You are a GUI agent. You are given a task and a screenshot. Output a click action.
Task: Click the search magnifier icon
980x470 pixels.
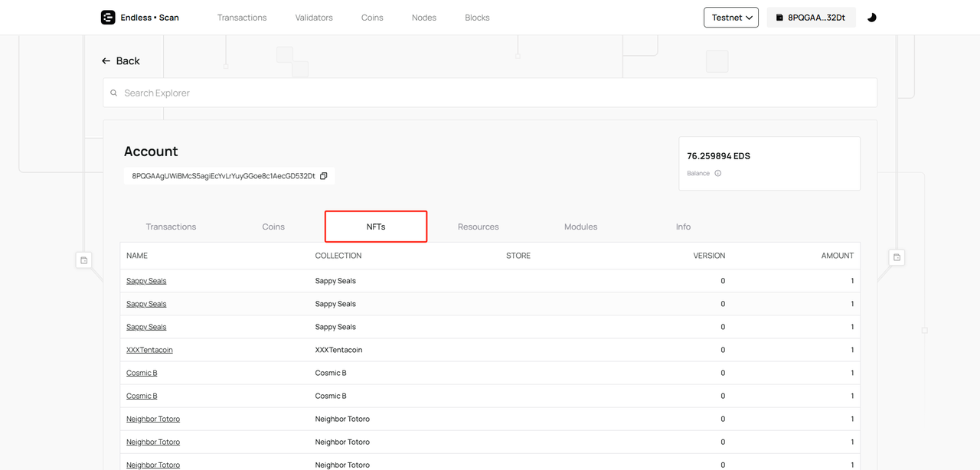pyautogui.click(x=114, y=93)
